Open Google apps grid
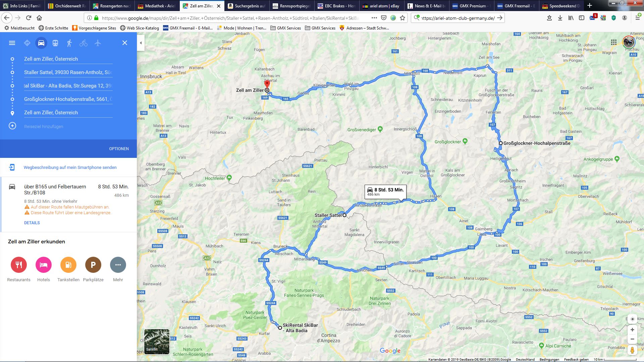The image size is (644, 362). click(614, 42)
